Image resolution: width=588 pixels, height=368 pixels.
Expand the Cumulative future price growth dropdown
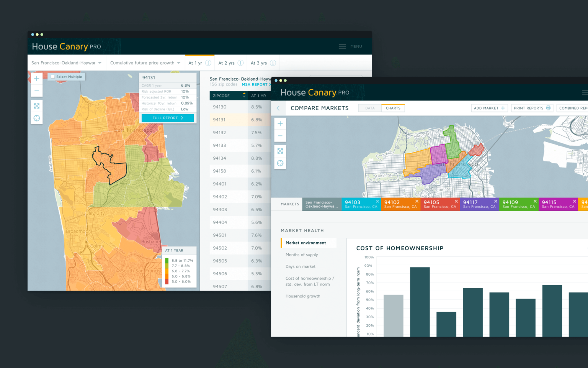click(x=145, y=63)
